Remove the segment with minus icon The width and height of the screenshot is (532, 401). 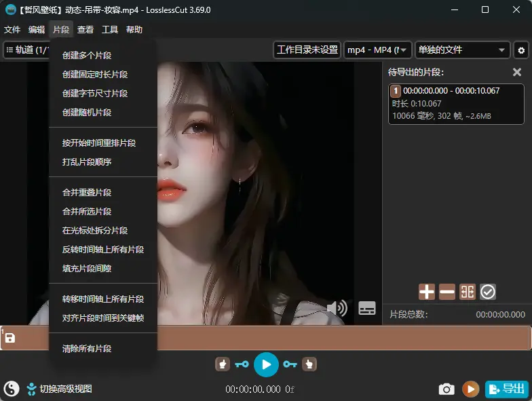[446, 292]
